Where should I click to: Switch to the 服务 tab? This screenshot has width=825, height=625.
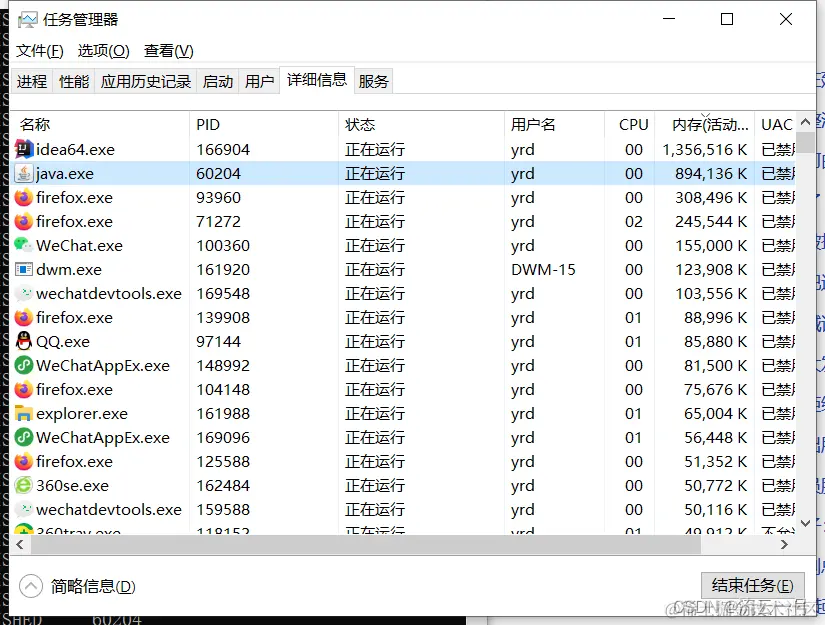click(372, 81)
